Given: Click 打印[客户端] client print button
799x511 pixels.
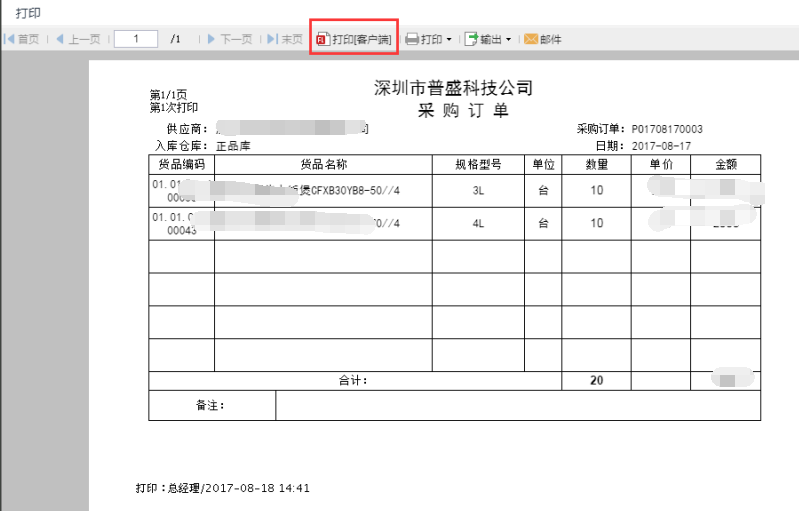Looking at the screenshot, I should click(354, 39).
